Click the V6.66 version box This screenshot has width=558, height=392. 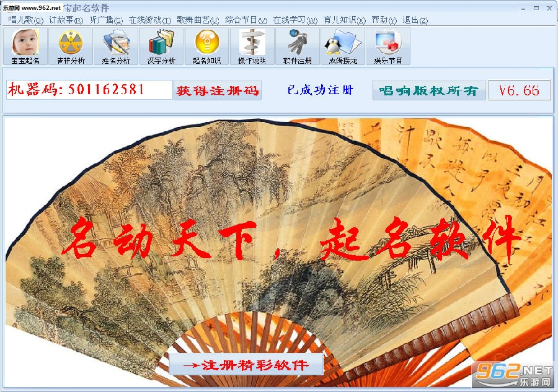[519, 90]
